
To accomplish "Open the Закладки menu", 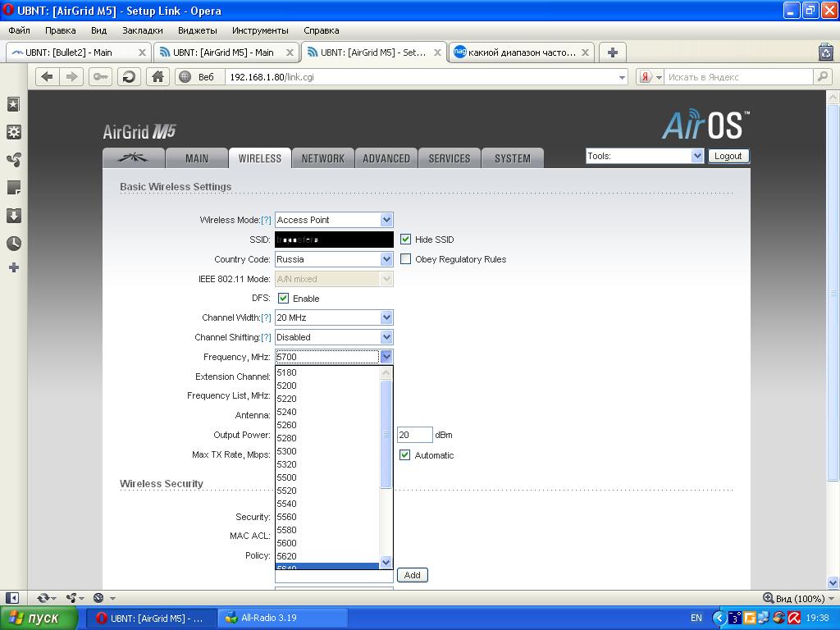I will 143,30.
